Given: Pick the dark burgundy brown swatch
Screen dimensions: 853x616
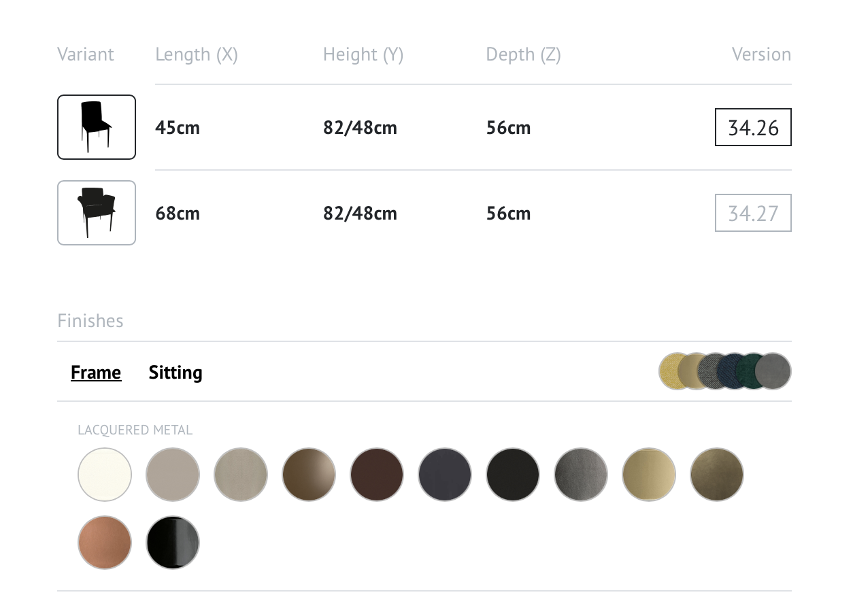Looking at the screenshot, I should click(377, 475).
